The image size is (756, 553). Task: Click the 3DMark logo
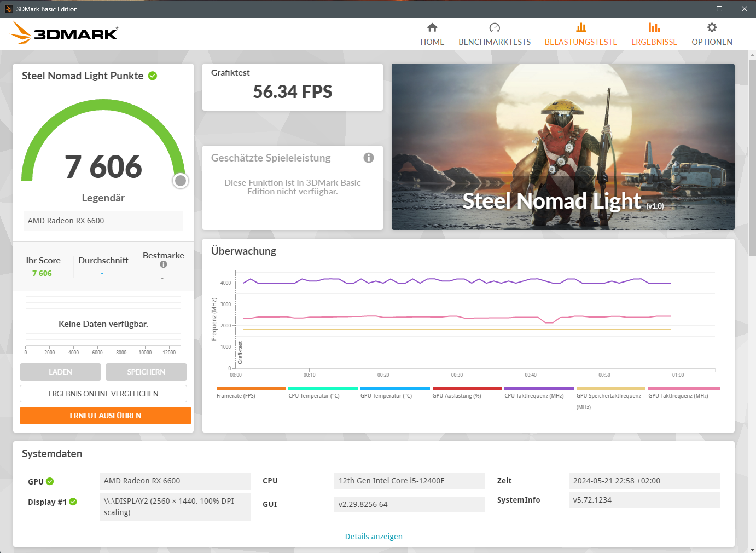pos(64,33)
